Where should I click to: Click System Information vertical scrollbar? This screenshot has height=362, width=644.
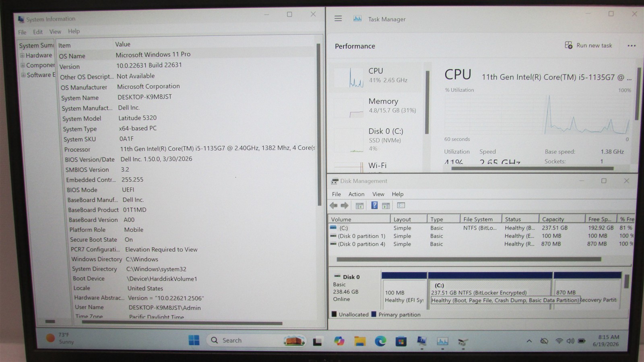pyautogui.click(x=318, y=125)
